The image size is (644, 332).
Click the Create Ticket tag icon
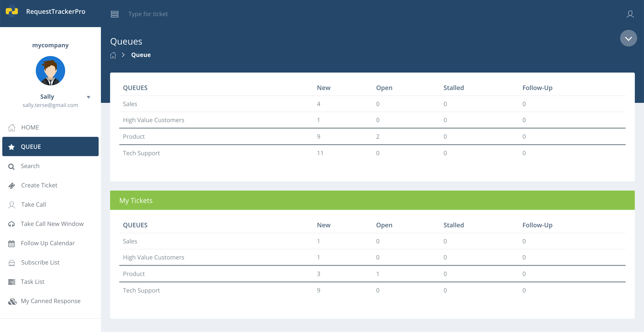[11, 185]
